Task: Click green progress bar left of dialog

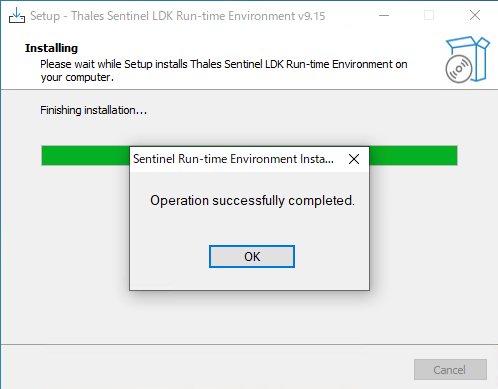Action: [x=86, y=155]
